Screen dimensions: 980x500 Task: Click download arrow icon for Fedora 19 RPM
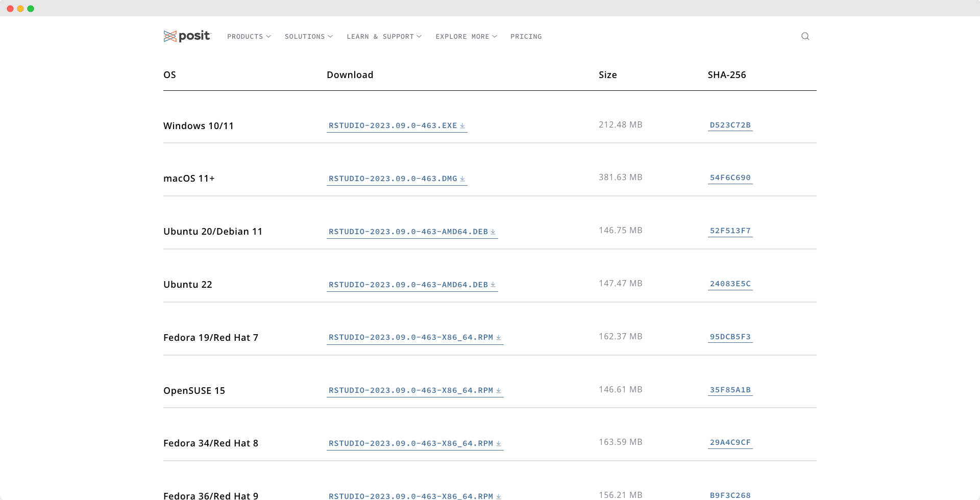499,337
